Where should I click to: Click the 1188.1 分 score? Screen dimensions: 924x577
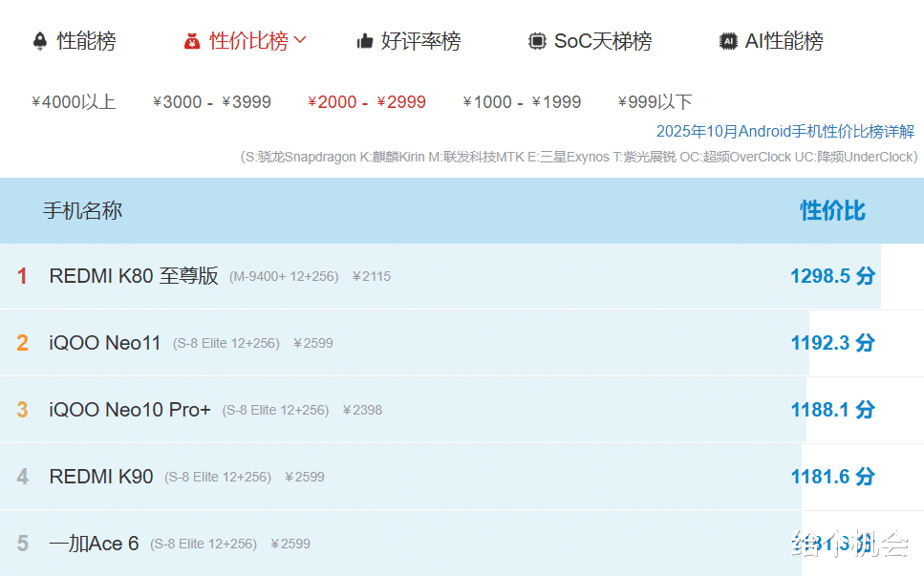click(x=832, y=410)
